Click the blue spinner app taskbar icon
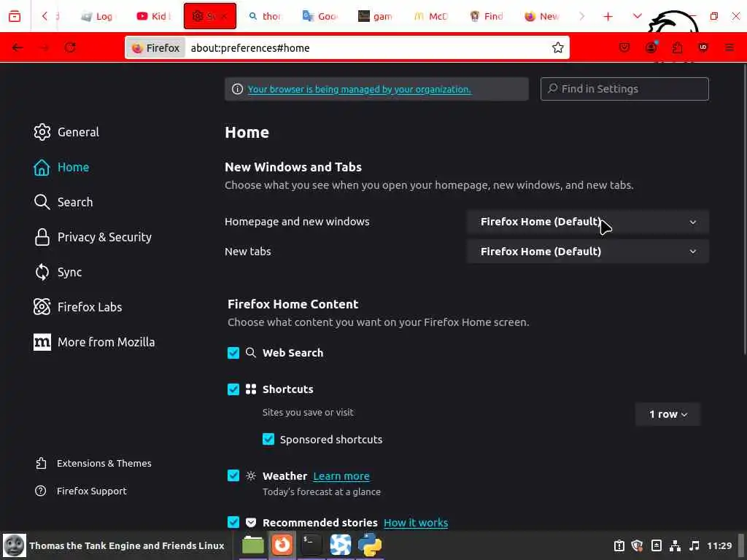Screen dimensions: 747x560 coord(341,545)
